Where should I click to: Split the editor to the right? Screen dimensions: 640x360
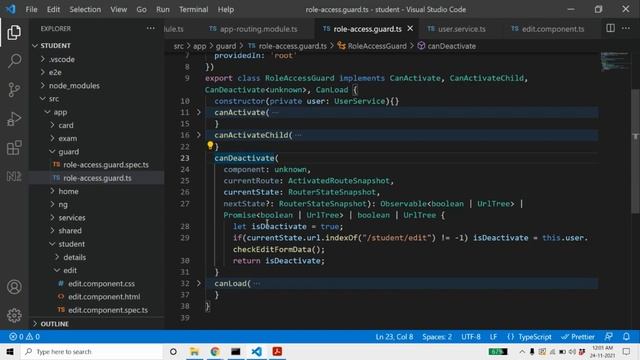point(610,28)
